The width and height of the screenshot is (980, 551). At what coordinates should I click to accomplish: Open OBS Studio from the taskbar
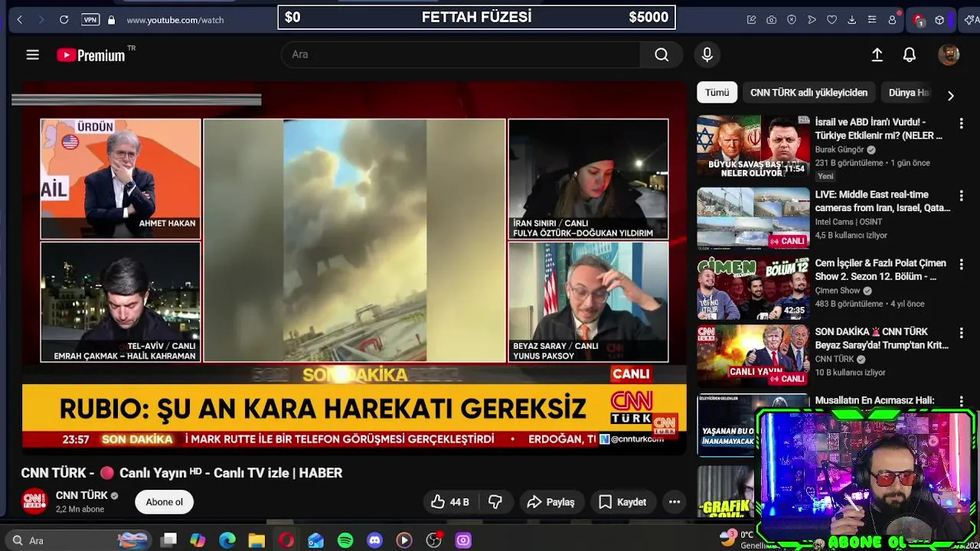tap(434, 540)
